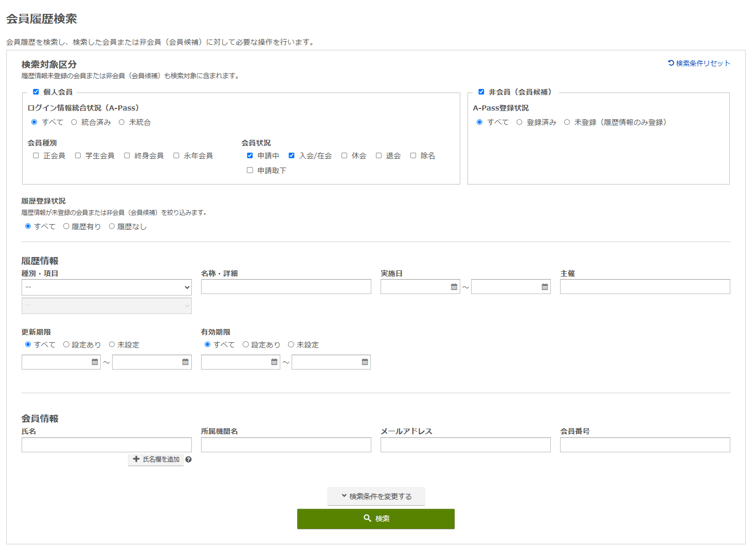
Task: Select the 履歴有り radio button
Action: [x=66, y=226]
